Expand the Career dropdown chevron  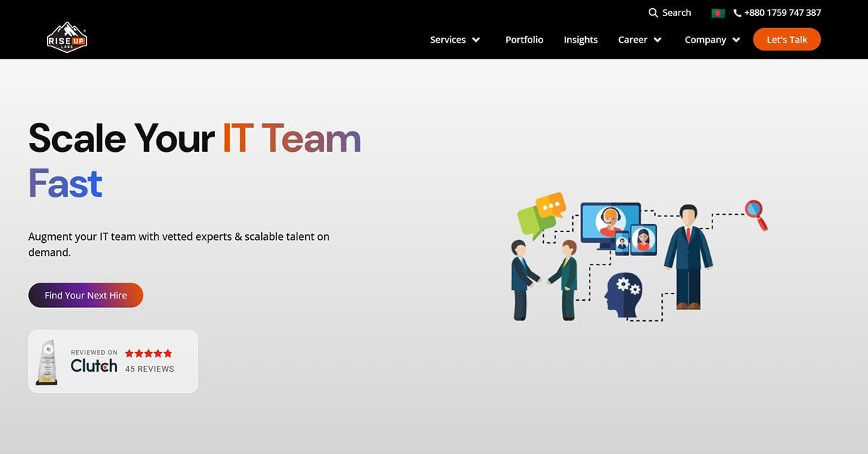658,40
